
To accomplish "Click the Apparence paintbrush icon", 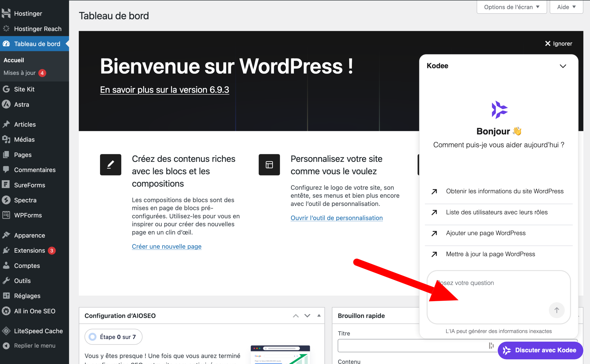I will coord(6,235).
